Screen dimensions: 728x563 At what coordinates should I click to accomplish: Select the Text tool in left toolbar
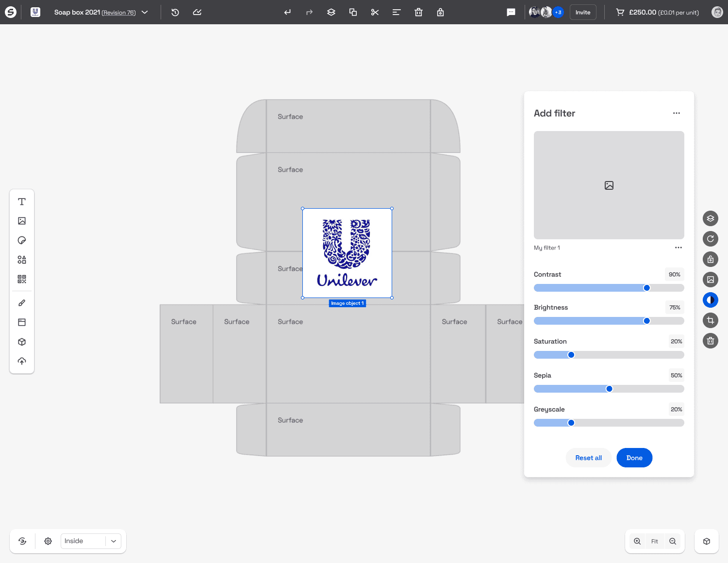pyautogui.click(x=22, y=201)
